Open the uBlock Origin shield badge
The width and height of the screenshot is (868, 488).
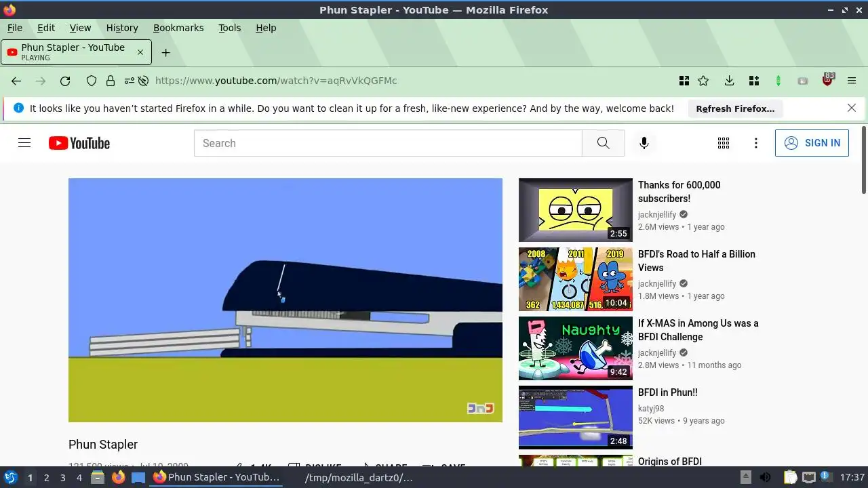tap(827, 79)
